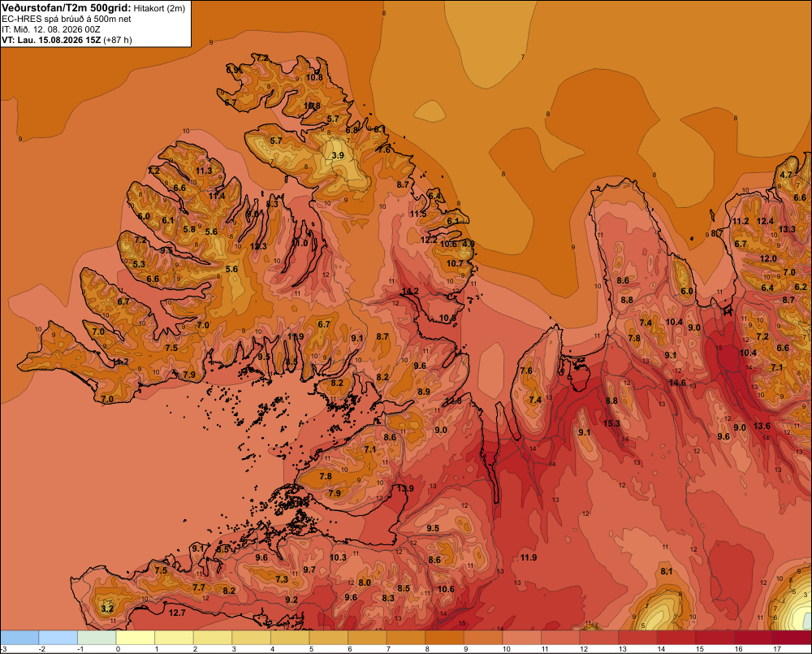Select the 13.6 temperature marker
The image size is (812, 654).
point(762,426)
